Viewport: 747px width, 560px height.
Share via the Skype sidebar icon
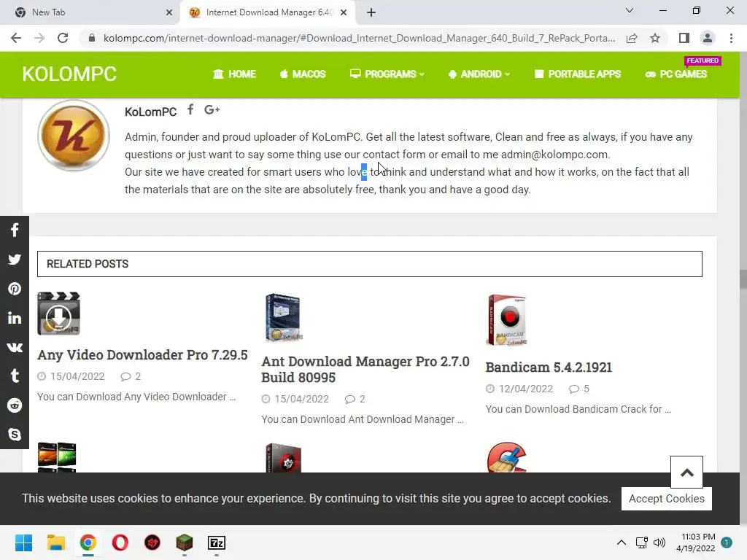click(15, 435)
